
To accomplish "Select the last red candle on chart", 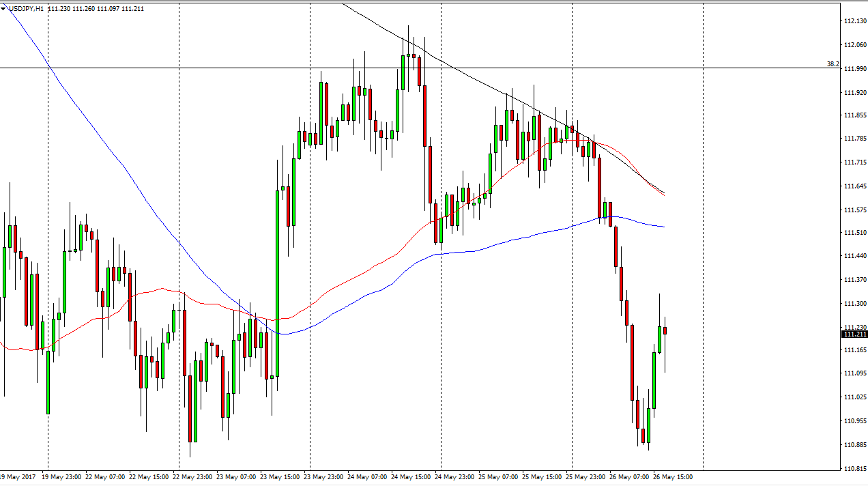I will click(665, 330).
